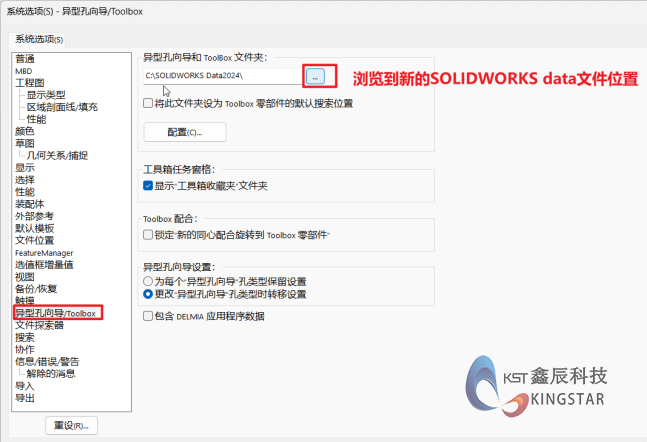Click the browse (...) button for Toolbox folder

315,76
